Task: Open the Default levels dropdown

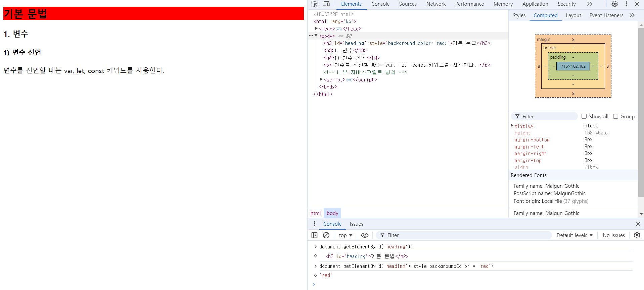Action: click(574, 235)
